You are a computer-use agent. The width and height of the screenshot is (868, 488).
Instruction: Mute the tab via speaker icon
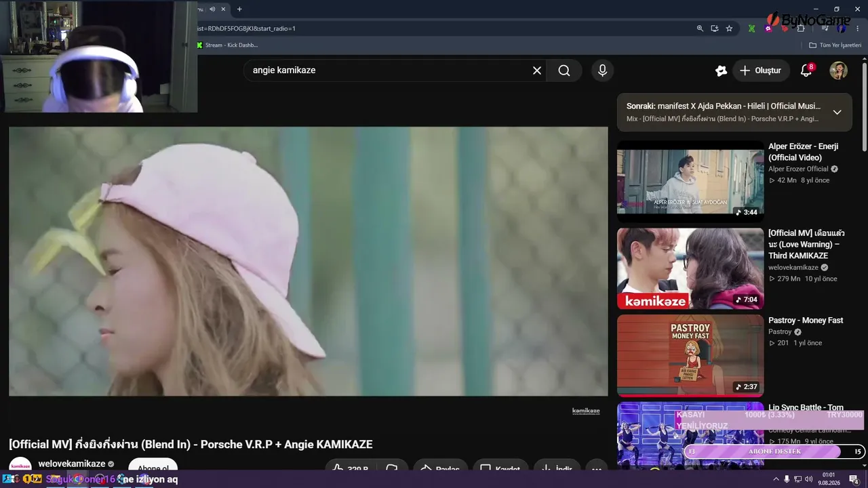coord(212,9)
